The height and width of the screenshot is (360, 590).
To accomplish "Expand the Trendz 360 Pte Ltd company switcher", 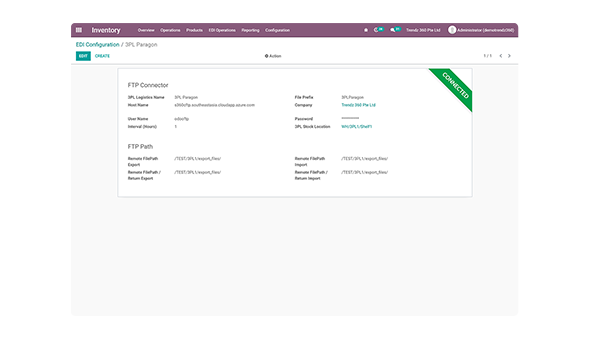I will click(x=423, y=30).
